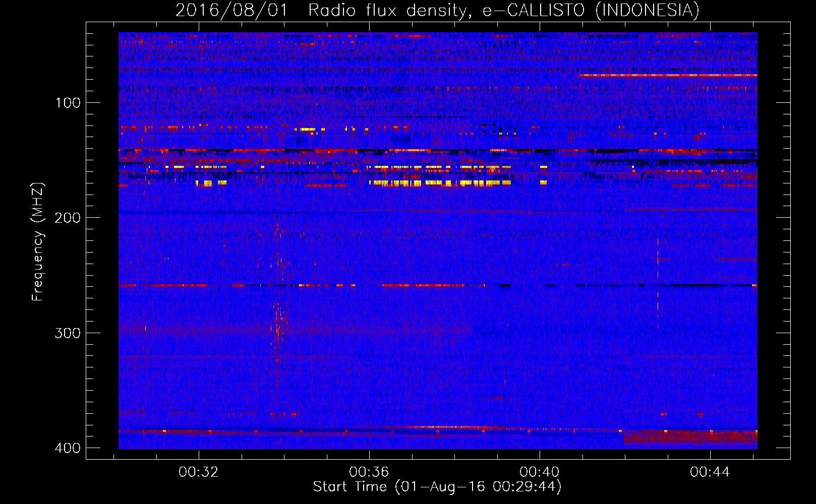This screenshot has width=816, height=504.
Task: Click the '400' frequency tick label
Action: coord(68,448)
